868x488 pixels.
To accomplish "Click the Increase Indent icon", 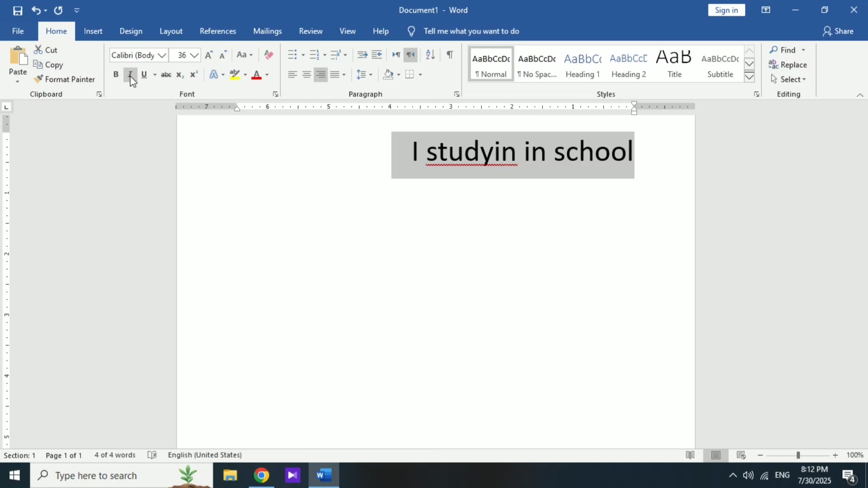I will [377, 55].
